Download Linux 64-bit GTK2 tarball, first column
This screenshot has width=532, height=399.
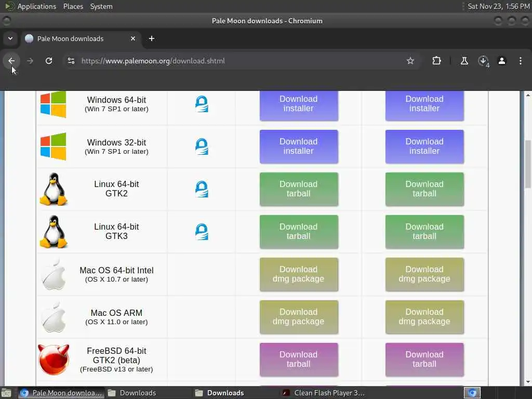click(x=299, y=189)
